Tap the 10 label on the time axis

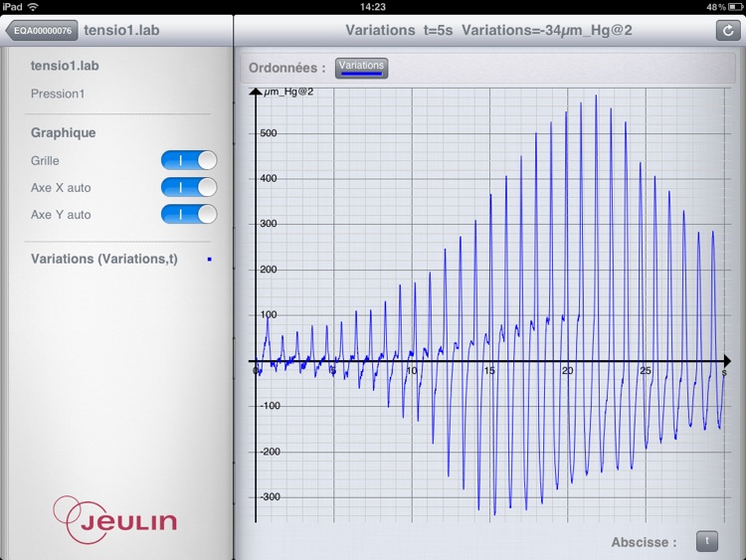coord(412,371)
